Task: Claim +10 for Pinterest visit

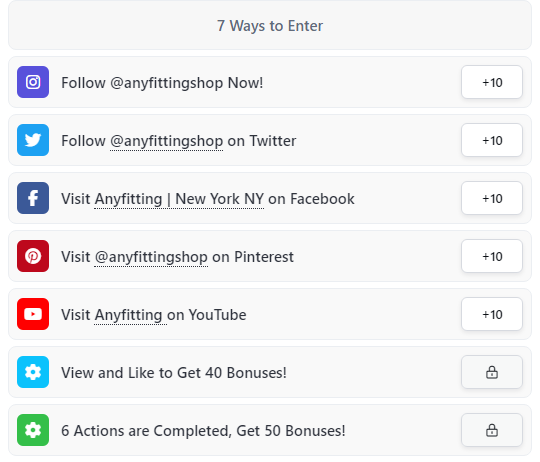Action: point(492,256)
